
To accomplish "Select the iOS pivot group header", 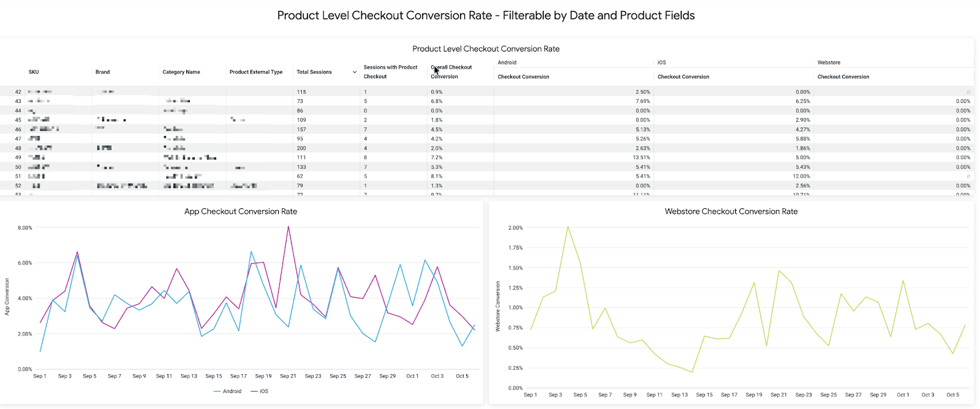I will (x=661, y=62).
